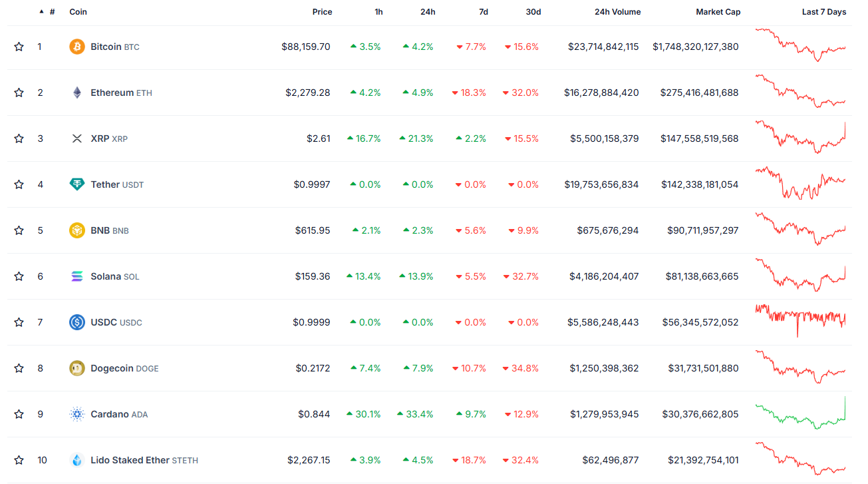Sort the table by 24h Volume header
The width and height of the screenshot is (868, 484).
[618, 12]
